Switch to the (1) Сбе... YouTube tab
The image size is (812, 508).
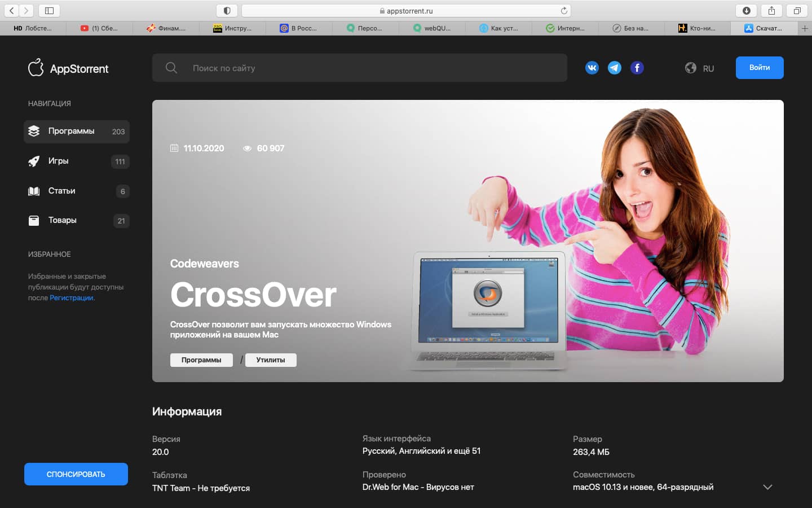coord(99,28)
